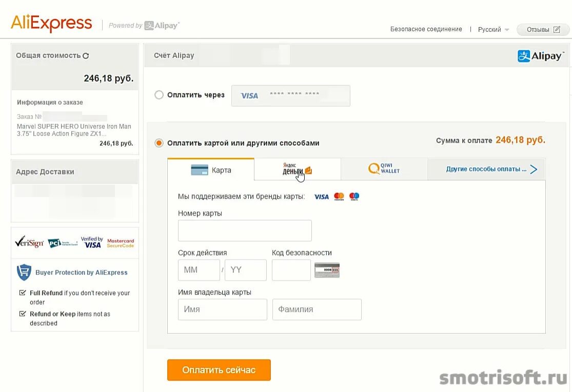Click the Refund or Keep checkmark icon

coord(23,314)
